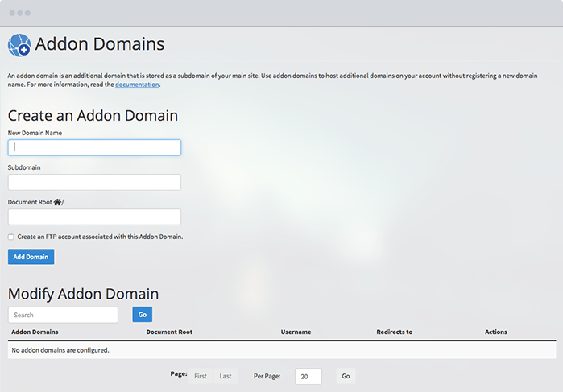
Task: Click the Actions column header
Action: click(495, 332)
